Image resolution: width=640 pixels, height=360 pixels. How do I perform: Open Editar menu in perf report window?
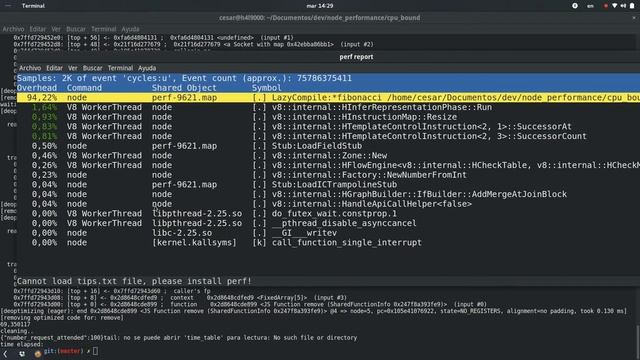coord(54,68)
